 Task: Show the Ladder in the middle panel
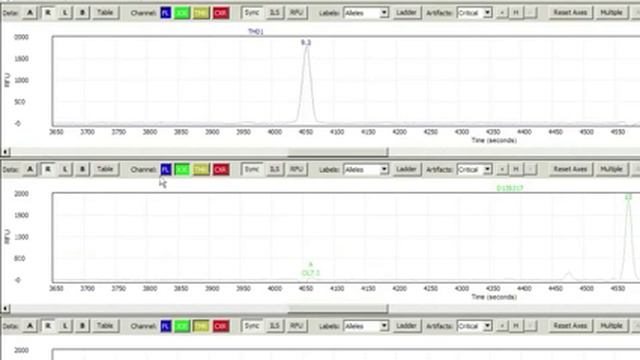406,169
